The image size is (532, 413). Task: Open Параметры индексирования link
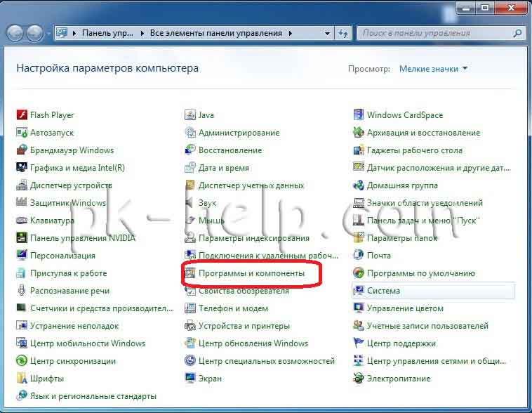(x=254, y=238)
